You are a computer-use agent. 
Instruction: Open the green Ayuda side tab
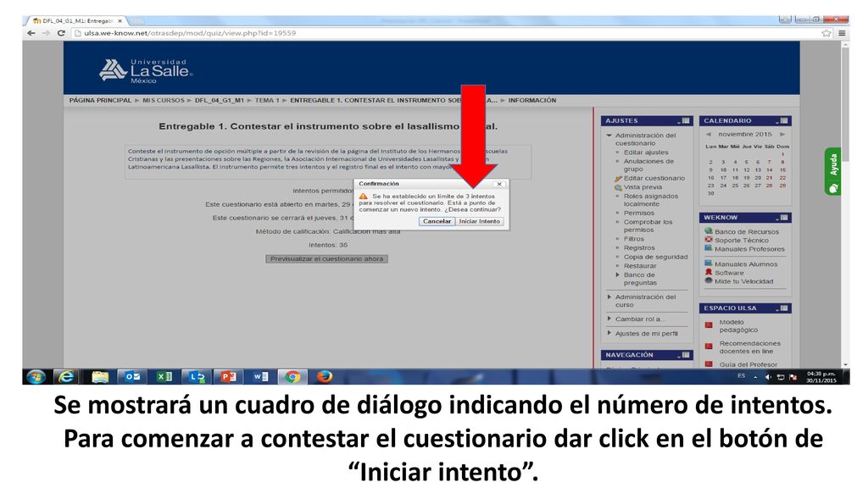(832, 171)
